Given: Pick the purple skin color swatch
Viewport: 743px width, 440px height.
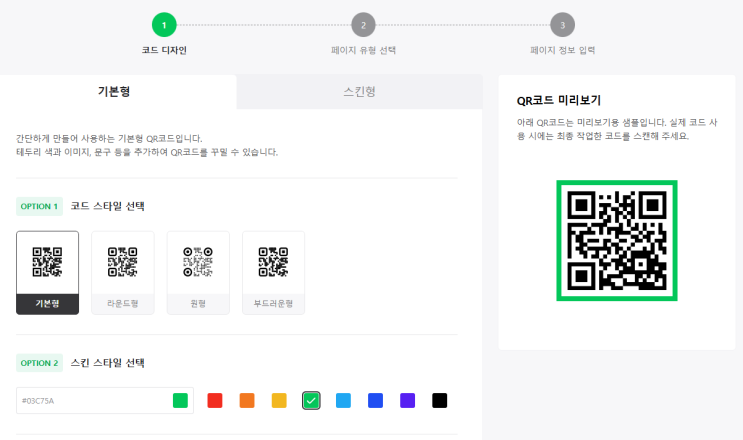Looking at the screenshot, I should pyautogui.click(x=408, y=401).
